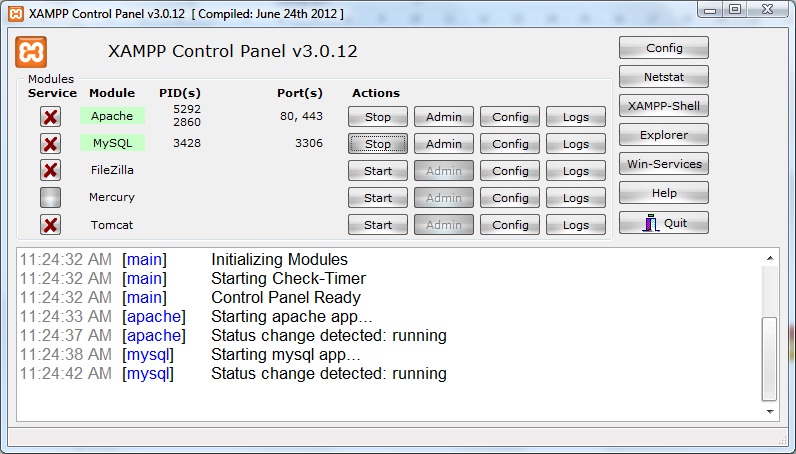Open Netstat
796x454 pixels.
(x=664, y=77)
